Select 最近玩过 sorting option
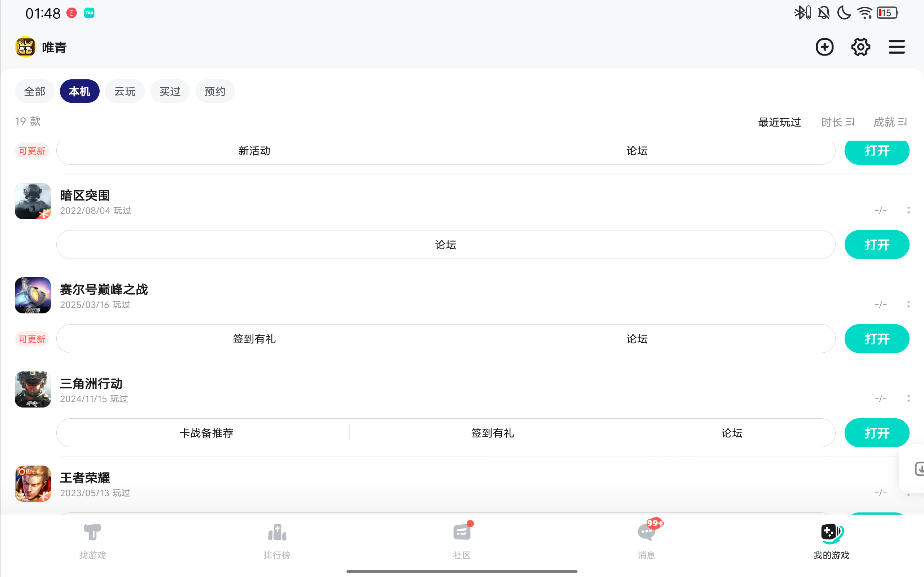This screenshot has height=577, width=924. coord(779,122)
